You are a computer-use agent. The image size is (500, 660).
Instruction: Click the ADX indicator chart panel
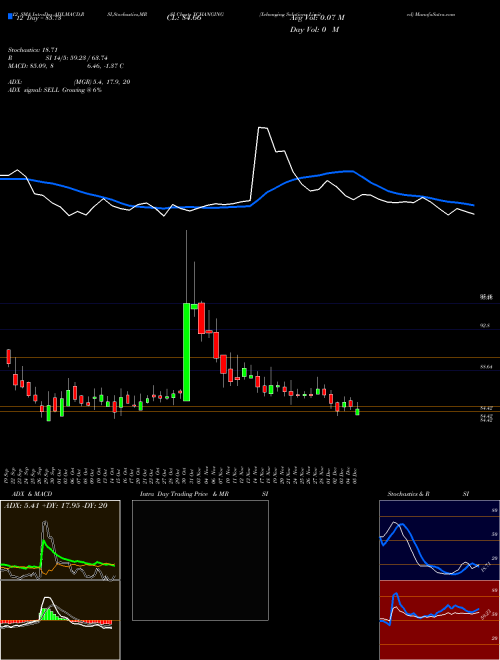click(60, 540)
